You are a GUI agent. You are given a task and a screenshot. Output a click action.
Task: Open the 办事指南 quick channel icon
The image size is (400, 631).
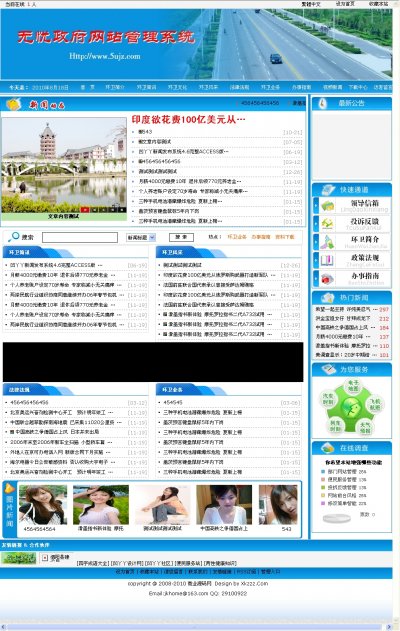tap(328, 278)
